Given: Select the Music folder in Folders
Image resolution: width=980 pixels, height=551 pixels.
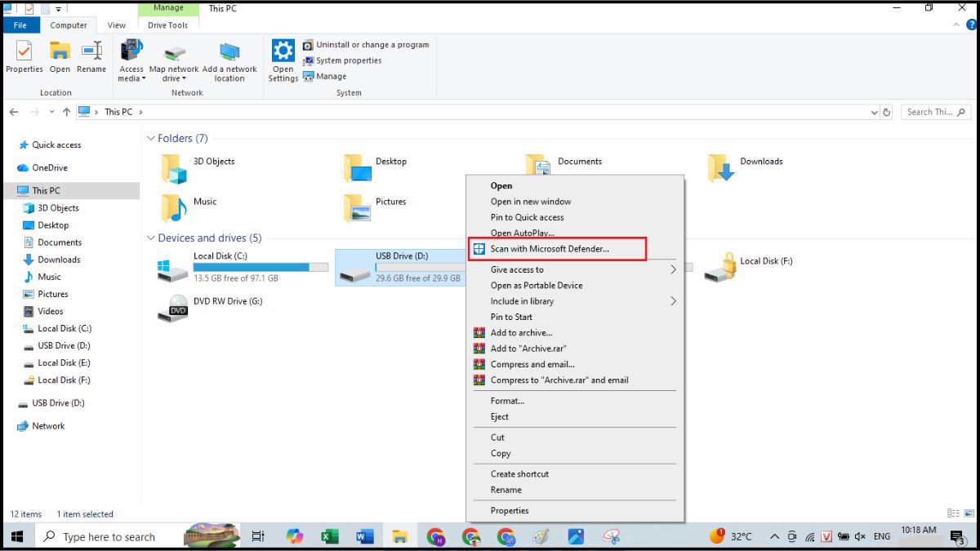Looking at the screenshot, I should 189,207.
